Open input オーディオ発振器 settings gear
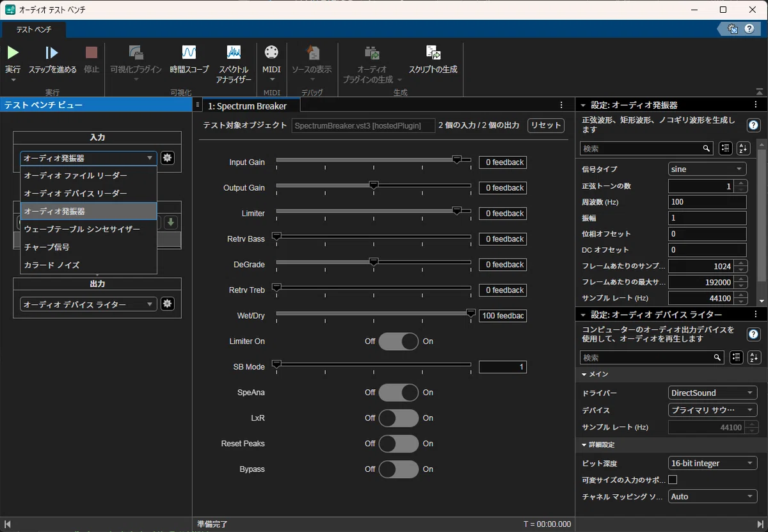Screen dimensions: 768x532 tap(168, 158)
